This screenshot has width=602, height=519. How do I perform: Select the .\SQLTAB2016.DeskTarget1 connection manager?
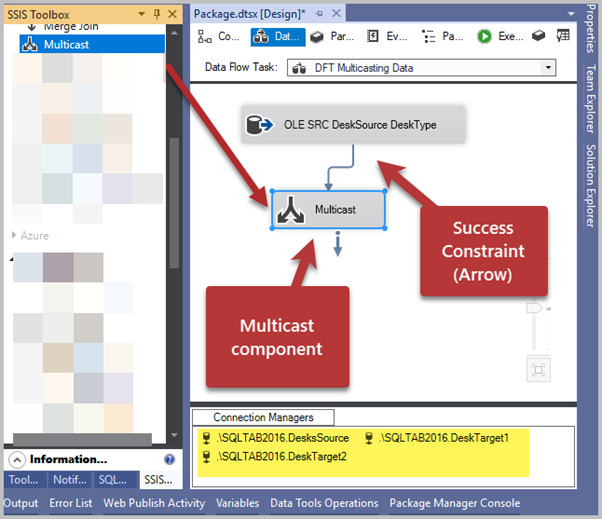[x=437, y=438]
